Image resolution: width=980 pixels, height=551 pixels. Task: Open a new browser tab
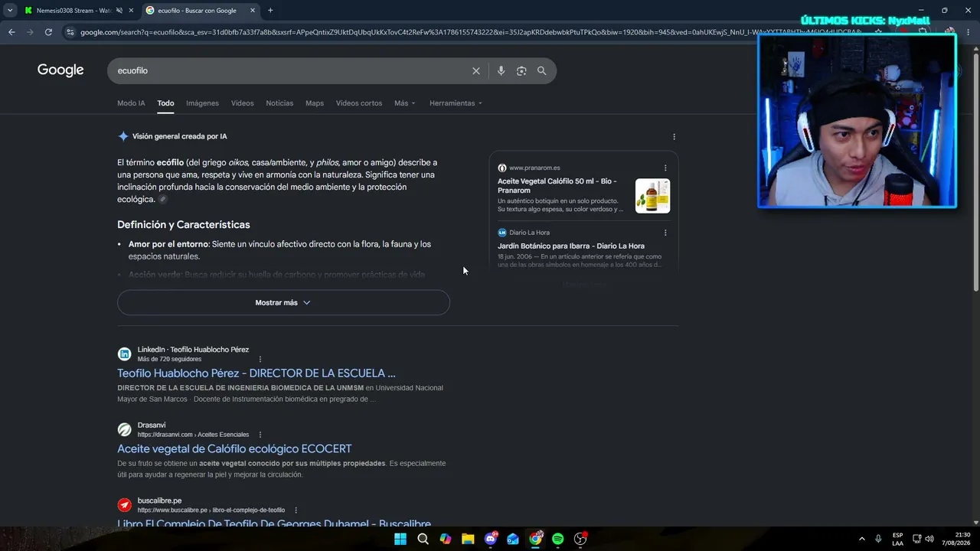tap(270, 11)
